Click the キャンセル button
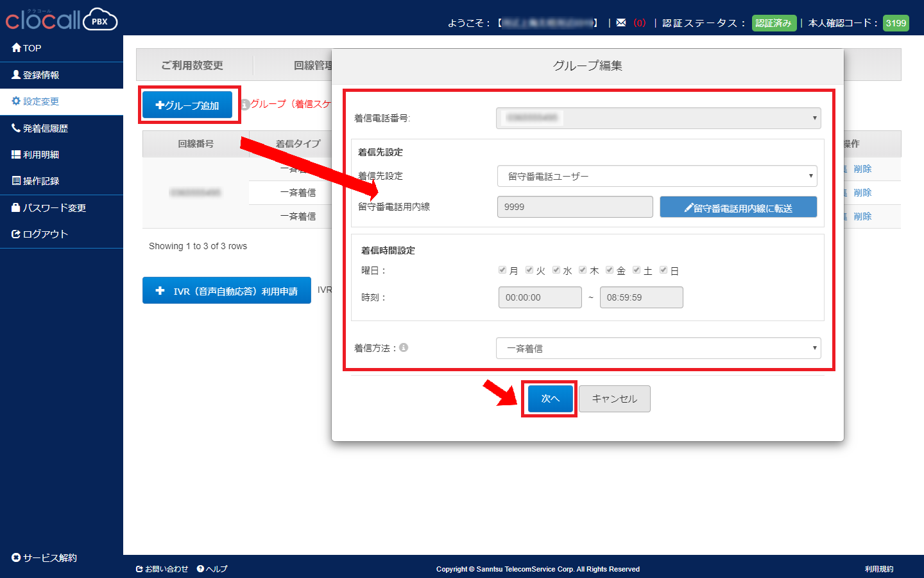The height and width of the screenshot is (578, 924). point(615,399)
